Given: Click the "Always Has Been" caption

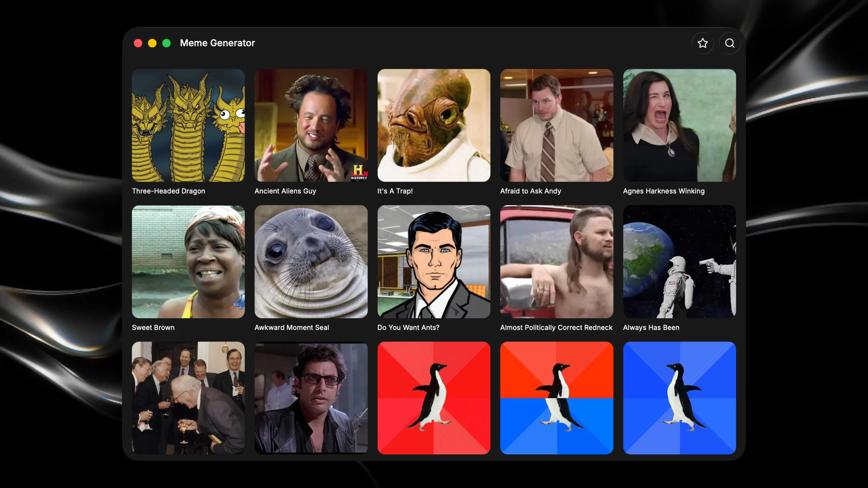Looking at the screenshot, I should click(651, 327).
